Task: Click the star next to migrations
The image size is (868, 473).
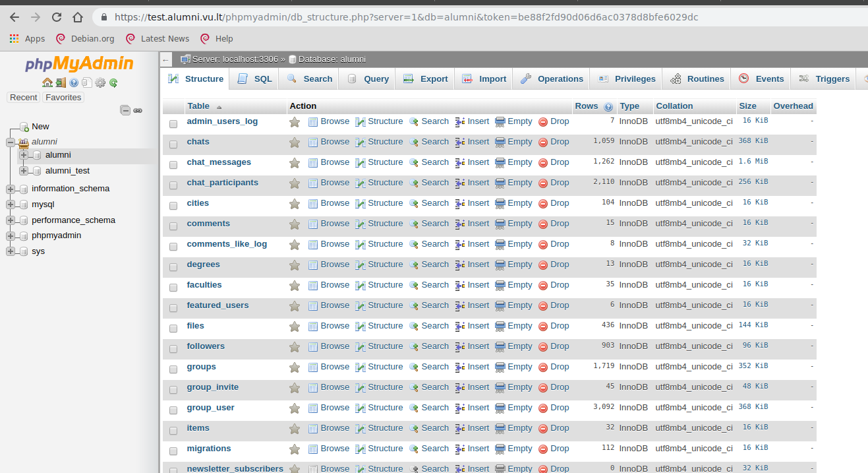Action: coord(295,449)
